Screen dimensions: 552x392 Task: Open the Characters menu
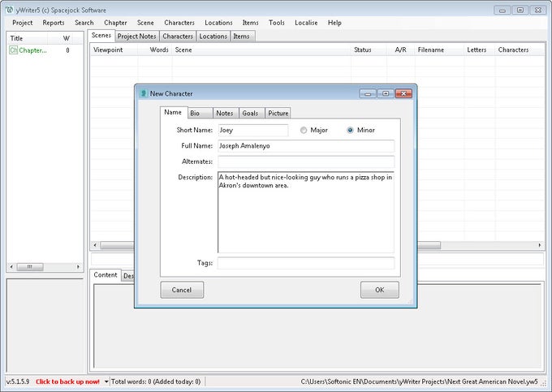click(x=179, y=23)
